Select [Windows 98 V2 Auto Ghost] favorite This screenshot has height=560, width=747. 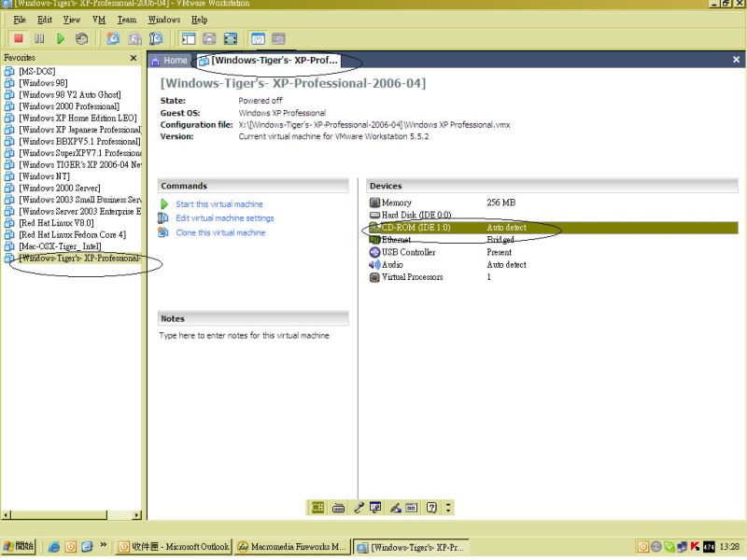click(x=69, y=95)
